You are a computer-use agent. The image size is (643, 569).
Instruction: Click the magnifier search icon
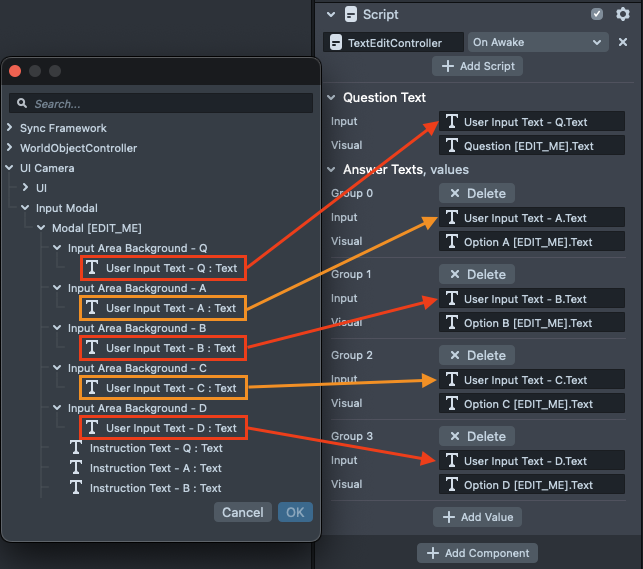click(x=22, y=103)
